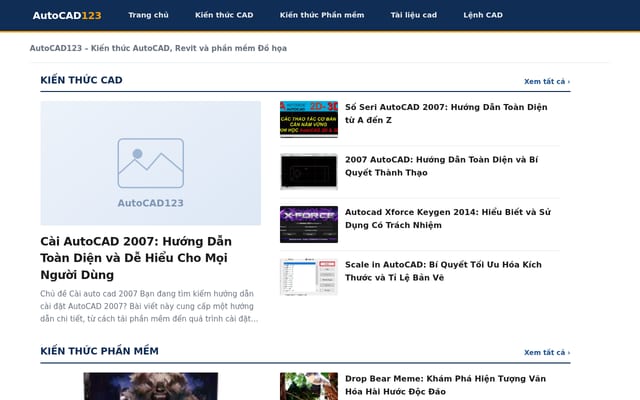
Task: Click Xem tất cả for Kiến thức Phần mềm
Action: pyautogui.click(x=547, y=352)
